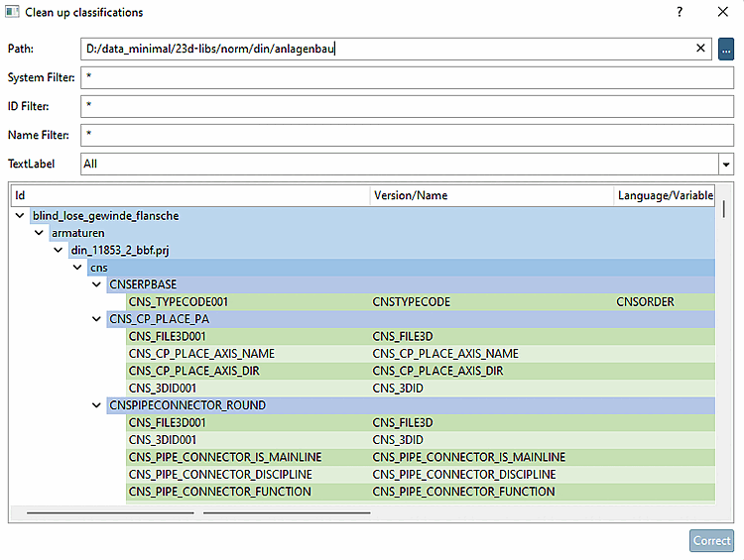Click the CNS_PIPE_CONNECTOR_DISCIPLINE Version/Name cell
This screenshot has width=744, height=560.
coord(464,475)
